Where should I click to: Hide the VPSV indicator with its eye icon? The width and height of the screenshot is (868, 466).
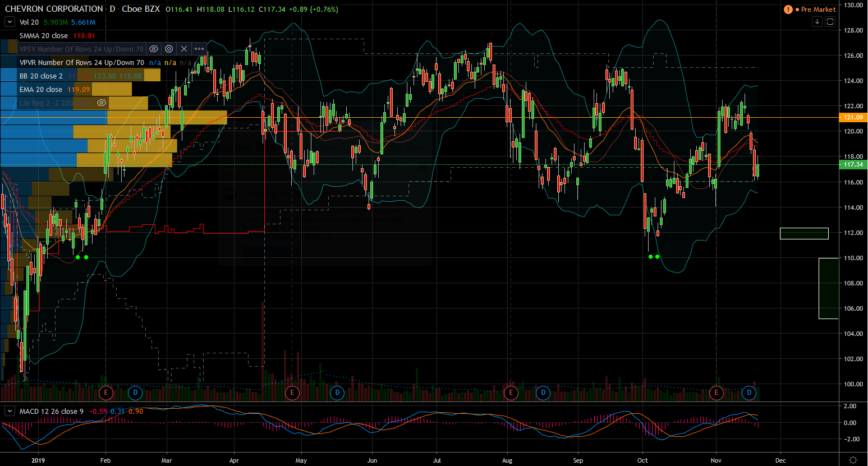154,49
